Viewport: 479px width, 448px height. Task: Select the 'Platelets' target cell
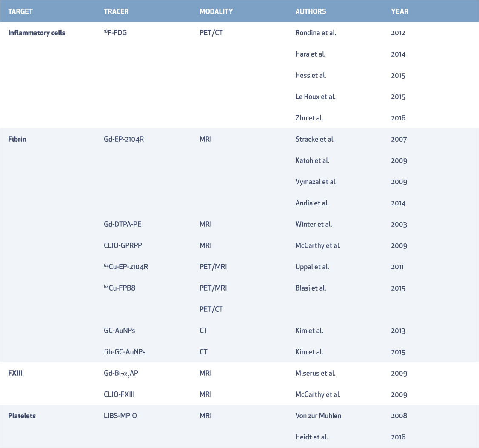(22, 416)
